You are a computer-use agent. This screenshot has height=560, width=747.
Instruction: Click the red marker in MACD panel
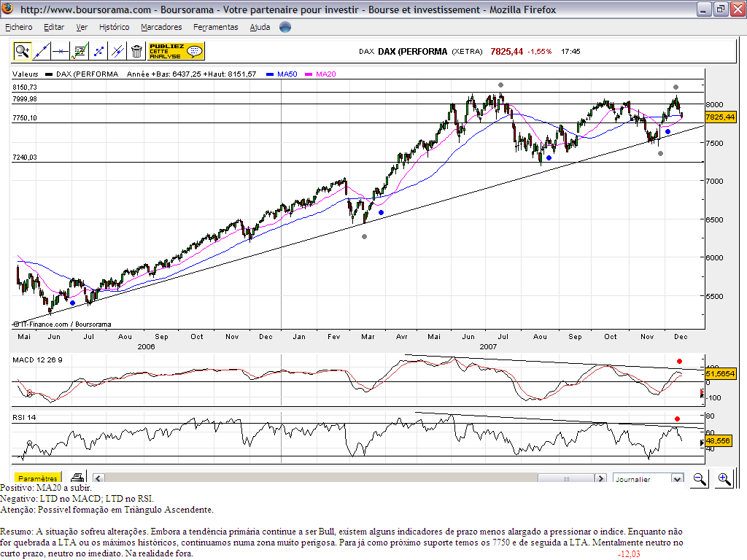coord(679,362)
